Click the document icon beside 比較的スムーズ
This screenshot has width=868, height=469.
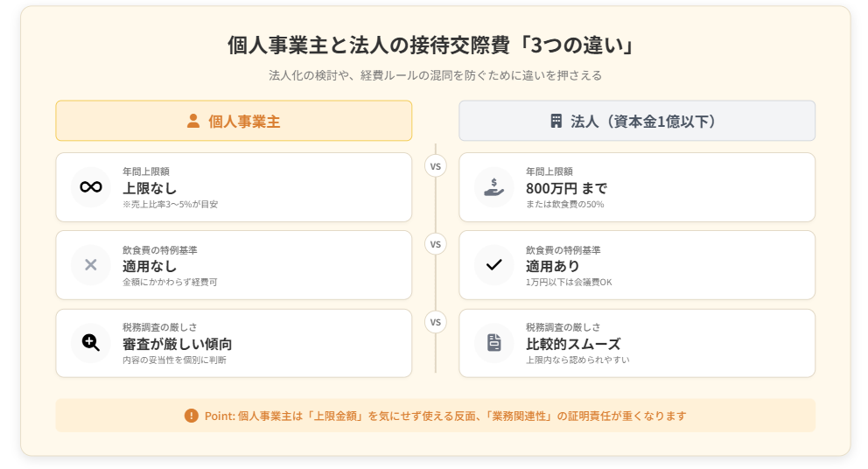pos(494,343)
